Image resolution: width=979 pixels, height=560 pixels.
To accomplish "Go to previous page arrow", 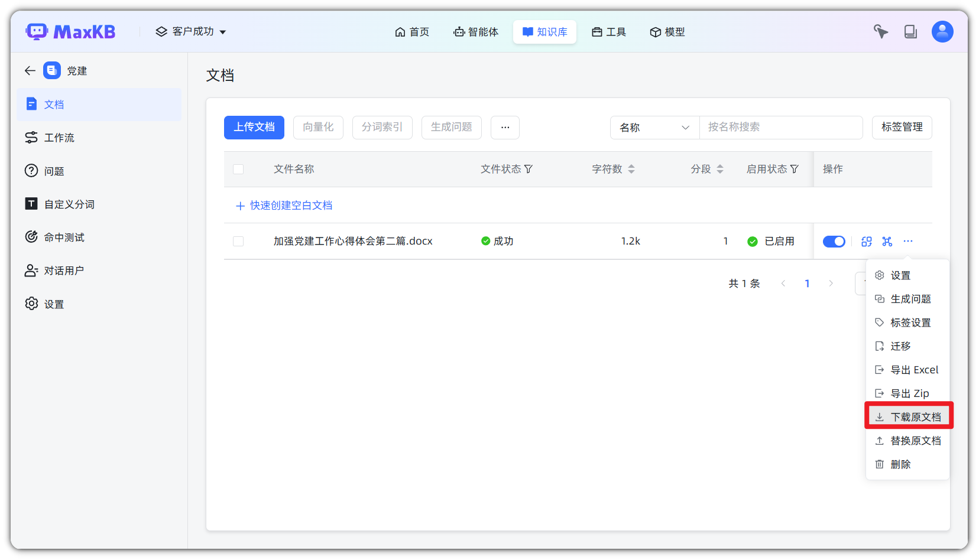I will tap(783, 284).
